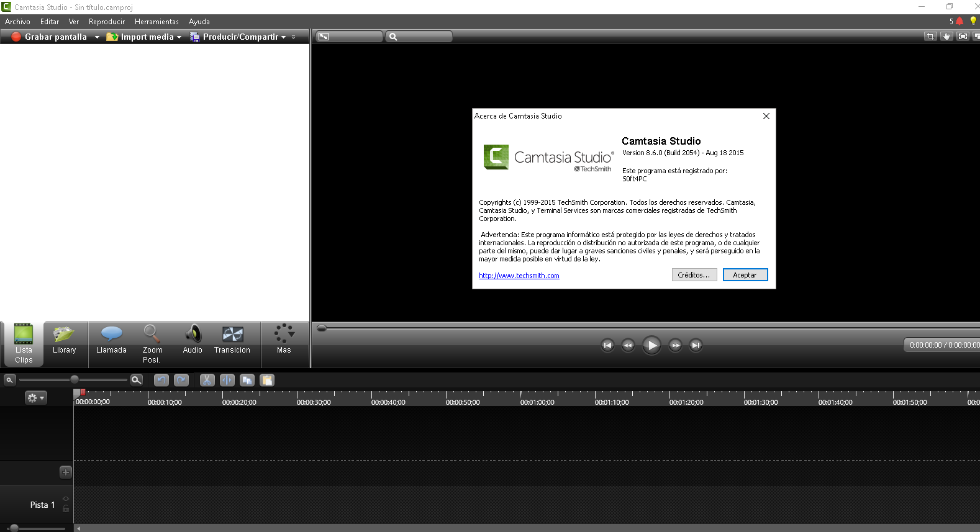Click the Redo arrow in timeline toolbar
The width and height of the screenshot is (980, 532).
click(x=181, y=380)
